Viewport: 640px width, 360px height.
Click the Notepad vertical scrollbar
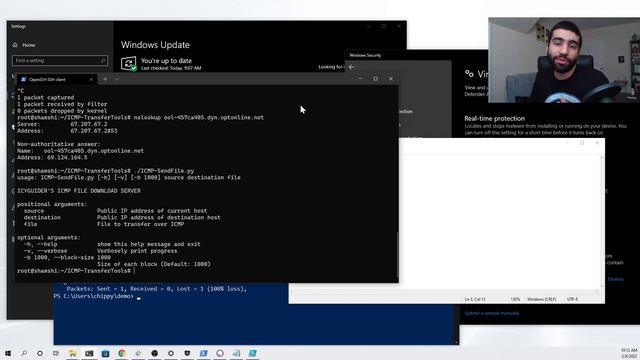(602, 222)
